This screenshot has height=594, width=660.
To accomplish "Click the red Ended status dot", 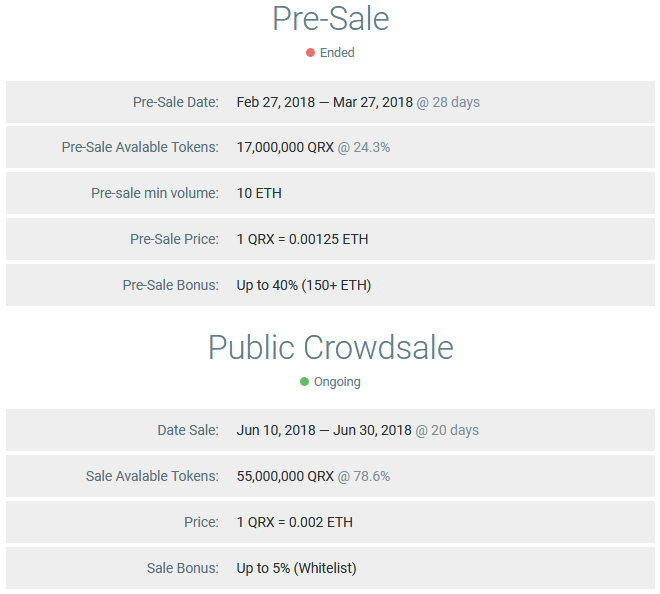I will click(311, 53).
